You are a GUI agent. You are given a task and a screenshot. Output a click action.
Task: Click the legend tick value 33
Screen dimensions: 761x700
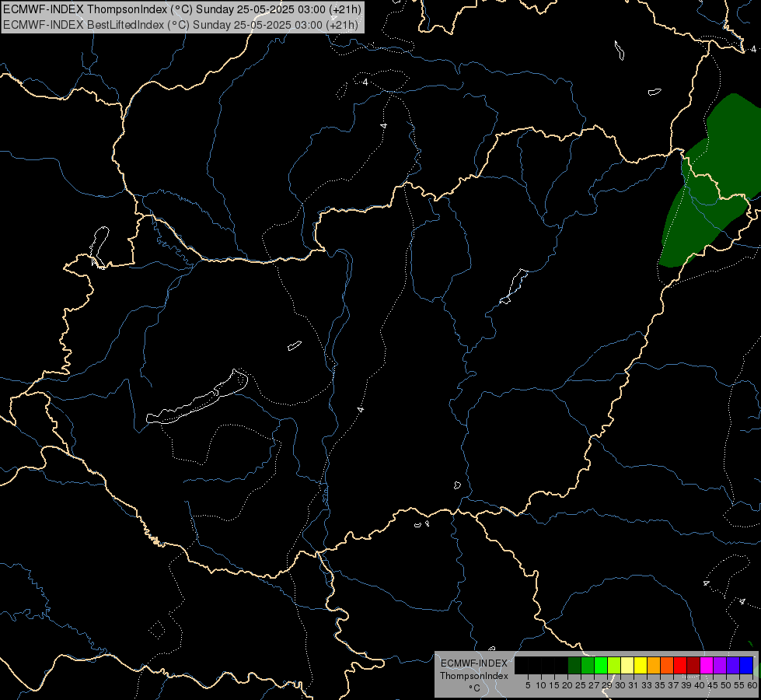pyautogui.click(x=647, y=685)
